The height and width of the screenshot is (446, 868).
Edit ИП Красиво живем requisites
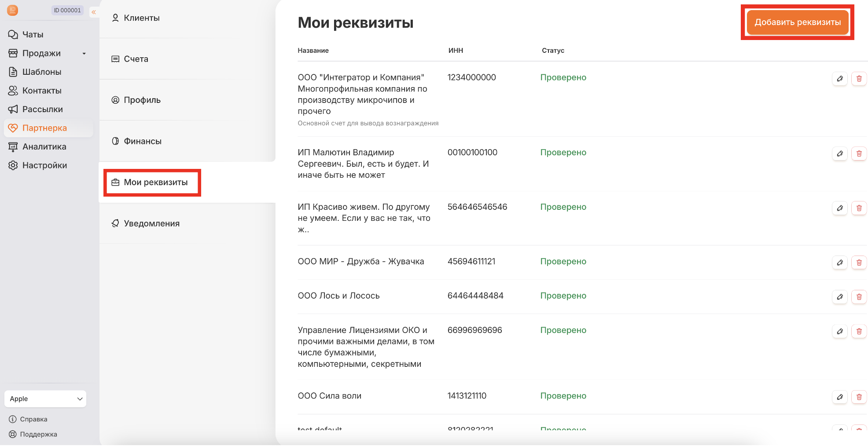click(x=839, y=208)
